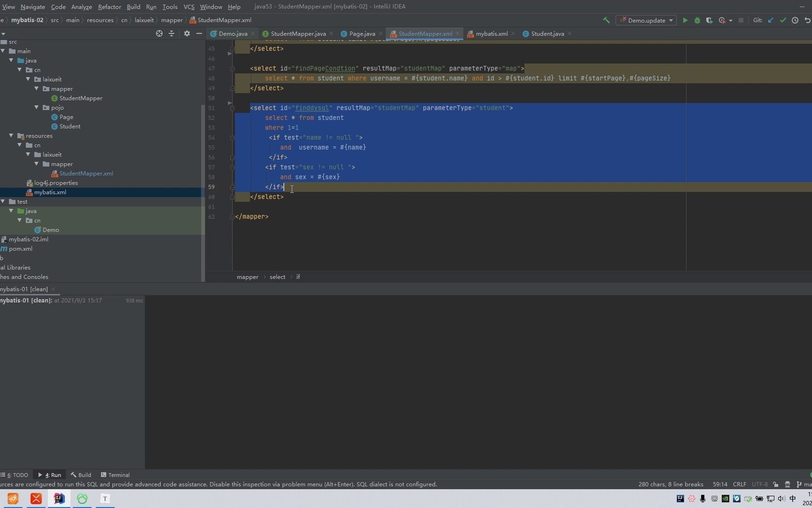Open the Student.java editor tab
812x508 pixels.
[x=547, y=33]
